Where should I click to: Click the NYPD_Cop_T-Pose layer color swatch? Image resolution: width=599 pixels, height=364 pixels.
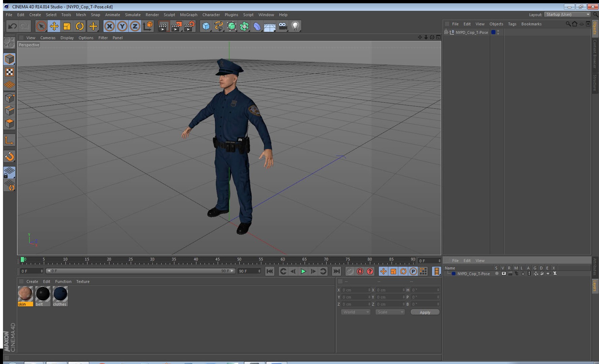point(453,274)
